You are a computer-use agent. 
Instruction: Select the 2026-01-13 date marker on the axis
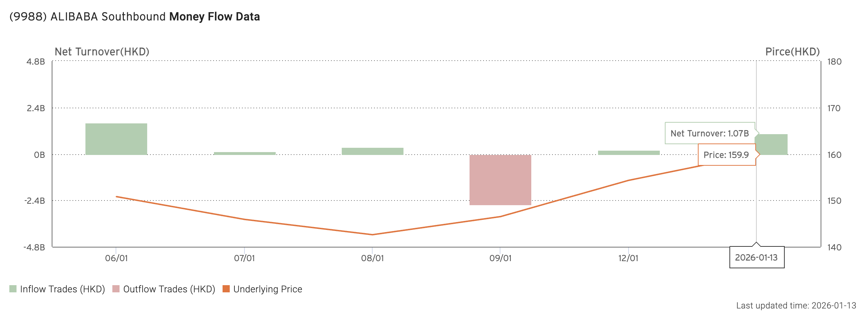pos(756,258)
